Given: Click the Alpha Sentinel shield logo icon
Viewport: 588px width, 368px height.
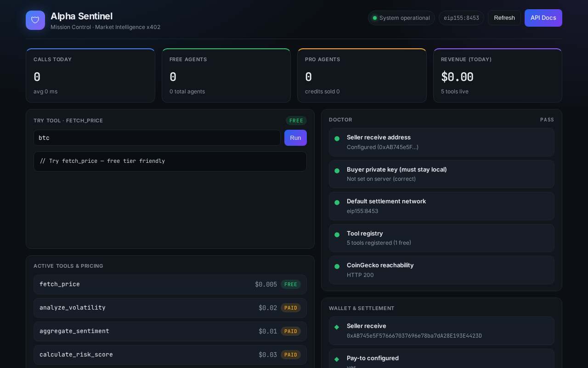Looking at the screenshot, I should click(35, 20).
